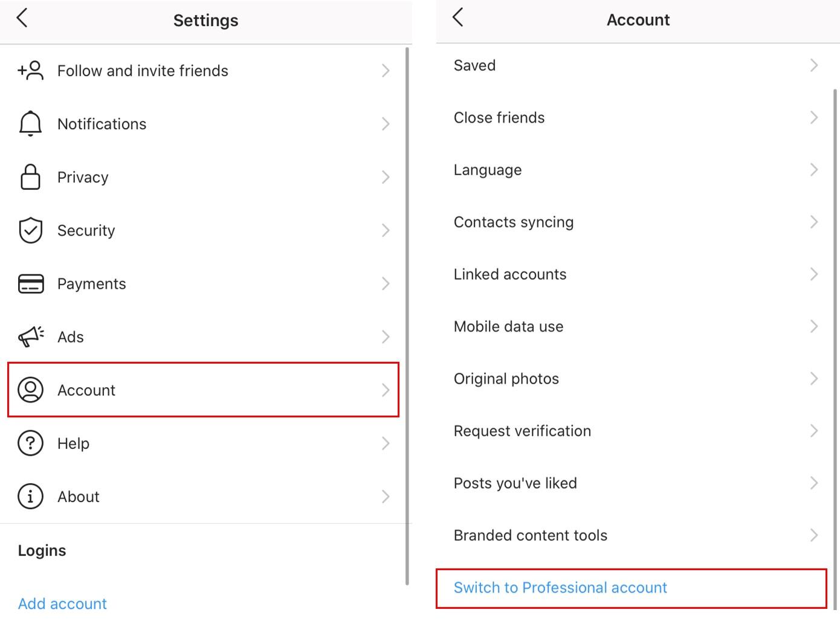Open the Language menu item

click(488, 170)
